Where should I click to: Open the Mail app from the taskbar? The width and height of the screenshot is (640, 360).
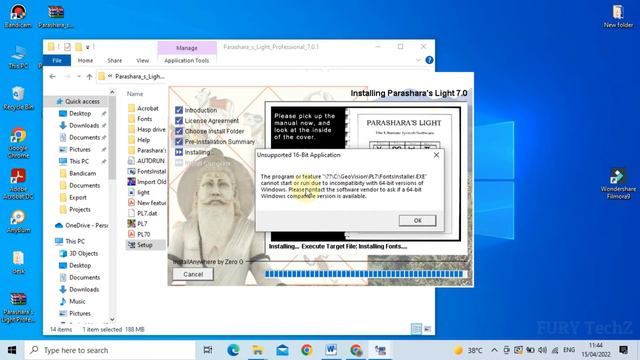(282, 350)
